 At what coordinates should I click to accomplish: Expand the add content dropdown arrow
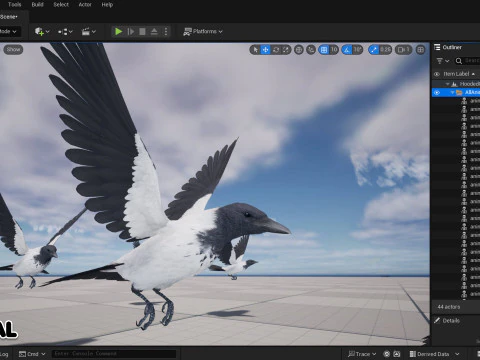tap(48, 32)
